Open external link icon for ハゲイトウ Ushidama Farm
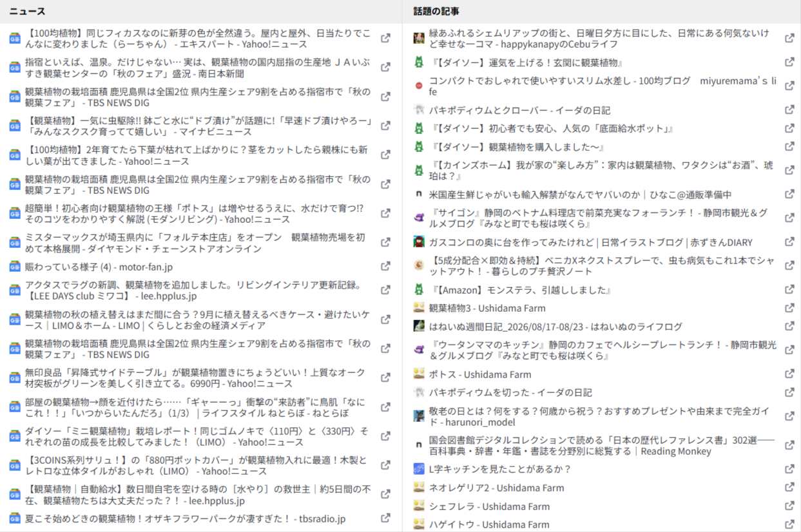The image size is (801, 532). click(789, 524)
